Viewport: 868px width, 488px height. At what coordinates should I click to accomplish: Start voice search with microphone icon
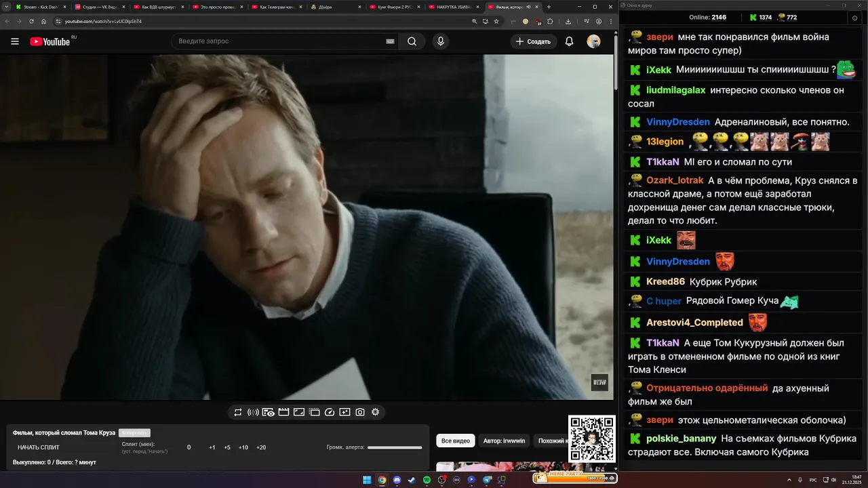click(441, 41)
